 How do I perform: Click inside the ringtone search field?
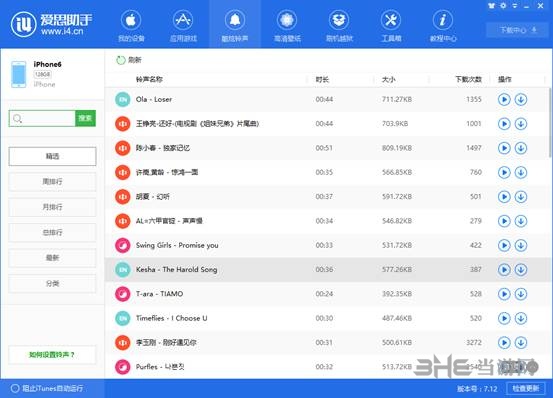tap(42, 118)
